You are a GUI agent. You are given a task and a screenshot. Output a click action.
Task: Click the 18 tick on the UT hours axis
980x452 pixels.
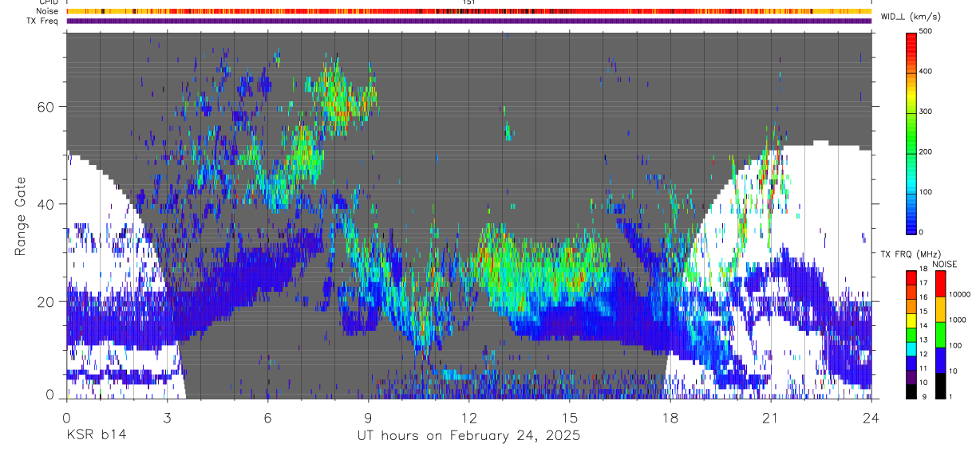pos(670,418)
